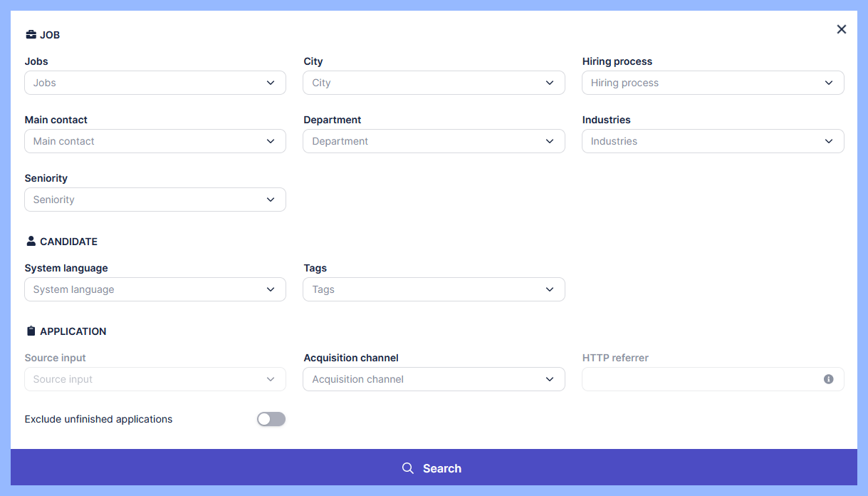This screenshot has width=868, height=496.
Task: Click the magnifying glass icon in Search bar
Action: [x=408, y=468]
